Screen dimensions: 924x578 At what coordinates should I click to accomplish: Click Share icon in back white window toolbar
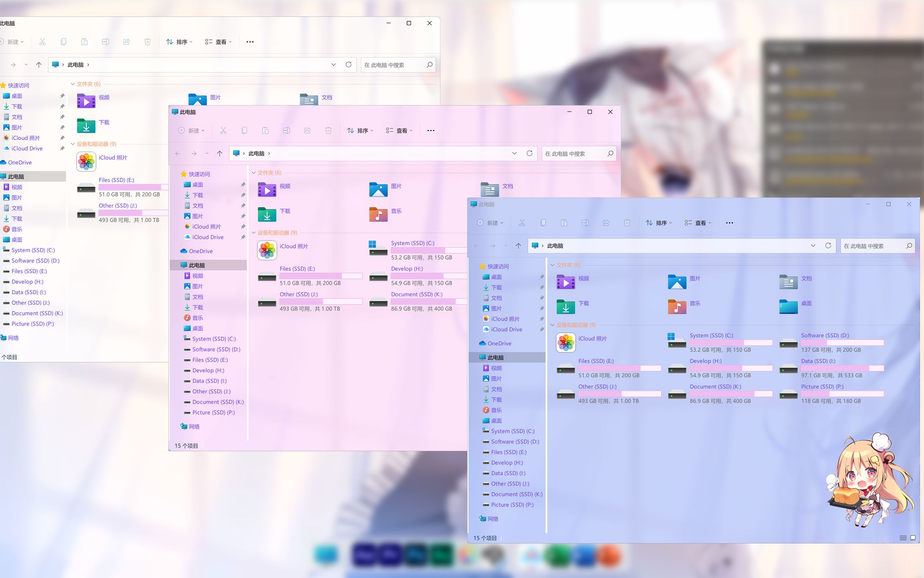click(126, 42)
